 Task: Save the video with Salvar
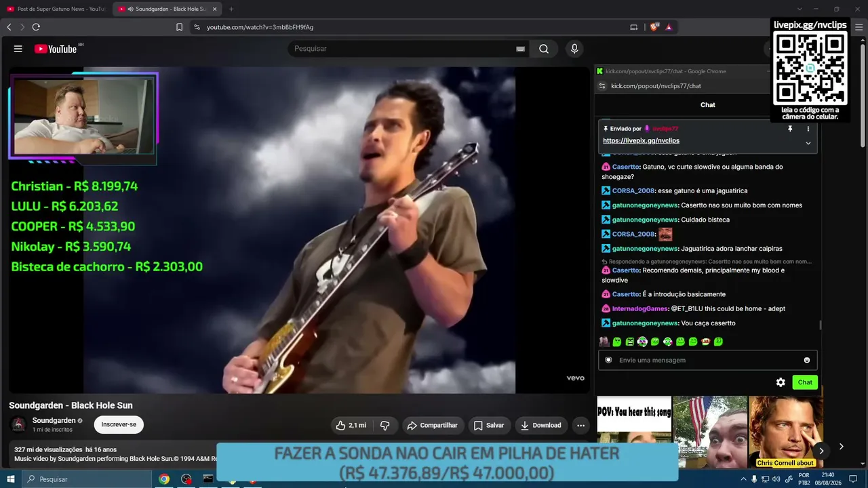[489, 426]
